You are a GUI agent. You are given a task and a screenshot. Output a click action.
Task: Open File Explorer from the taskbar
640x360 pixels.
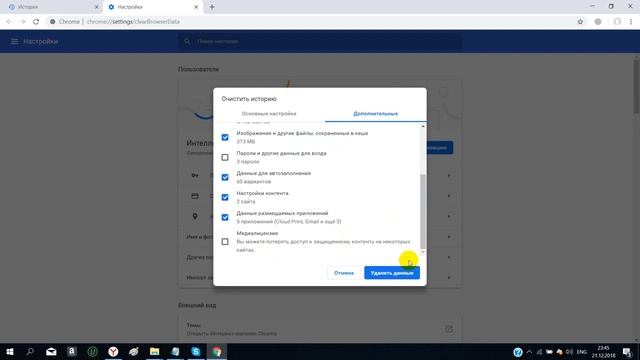point(154,351)
